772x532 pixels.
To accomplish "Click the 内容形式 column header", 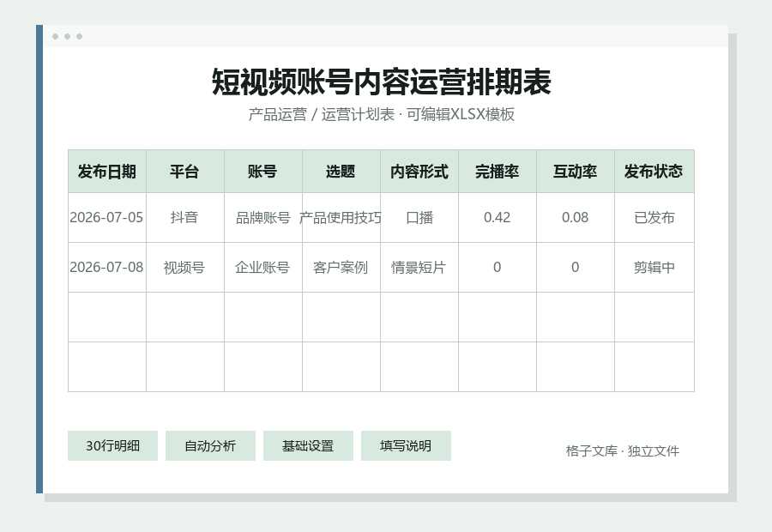I will click(x=419, y=172).
